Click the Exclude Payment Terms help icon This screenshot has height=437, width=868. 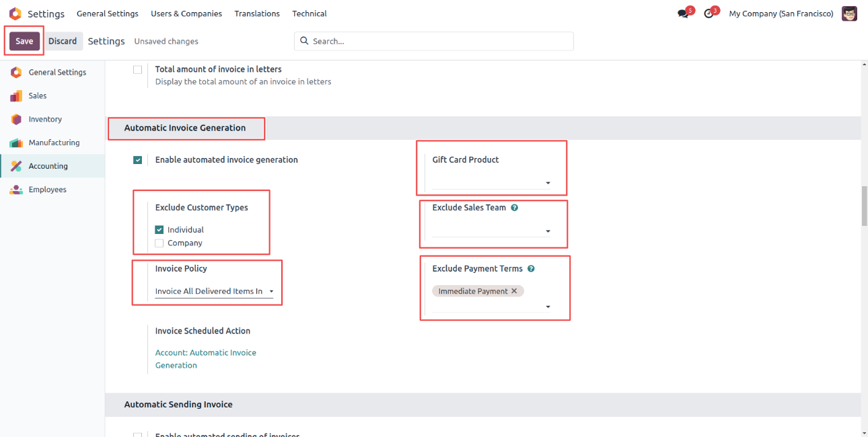[x=531, y=269]
